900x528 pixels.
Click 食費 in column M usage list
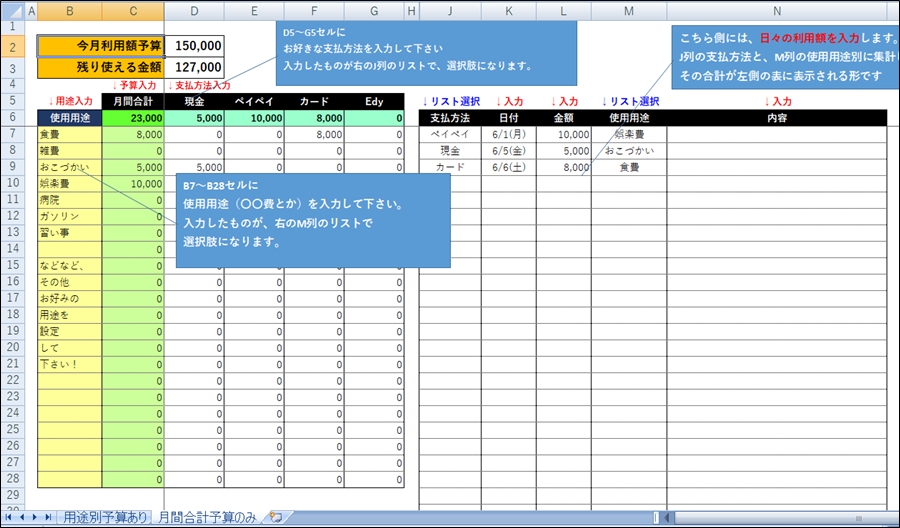(x=629, y=168)
